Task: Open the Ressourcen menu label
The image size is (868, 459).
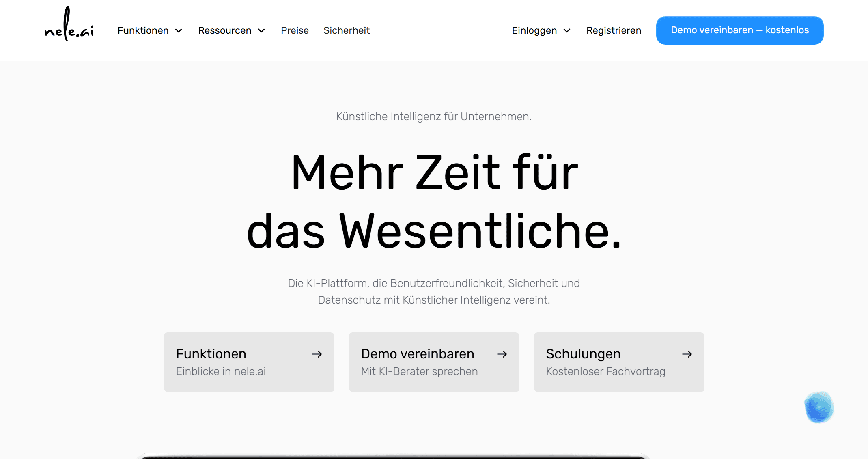Action: 224,30
